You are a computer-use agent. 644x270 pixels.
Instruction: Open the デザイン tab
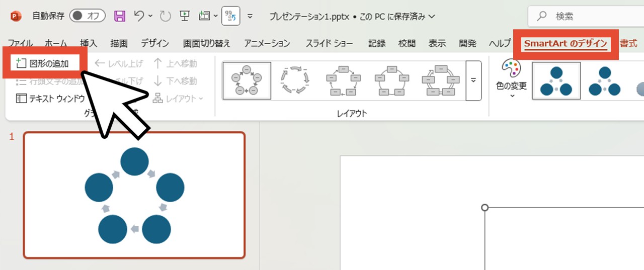point(155,44)
